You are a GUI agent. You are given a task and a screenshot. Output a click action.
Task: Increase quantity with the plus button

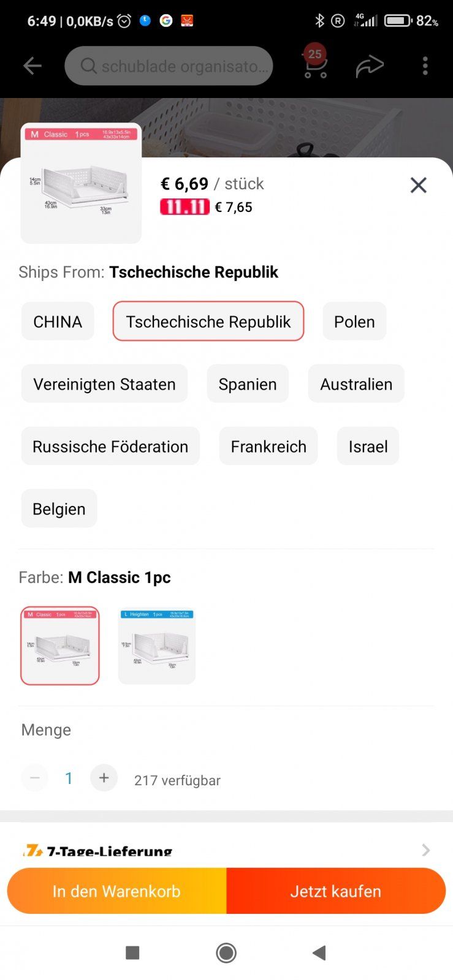[x=104, y=778]
